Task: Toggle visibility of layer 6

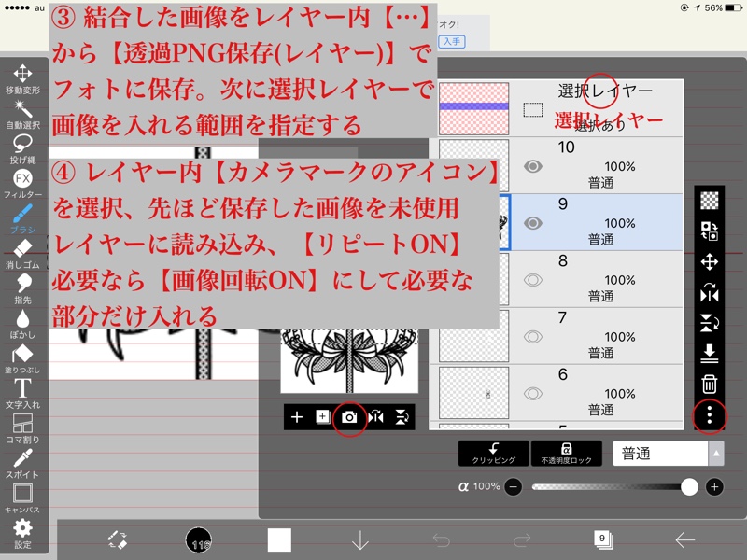Action: [x=533, y=393]
